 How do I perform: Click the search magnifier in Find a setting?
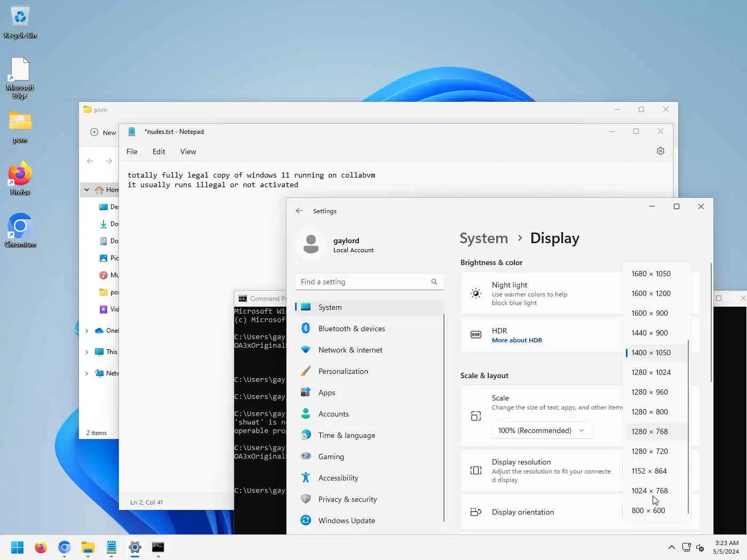click(x=434, y=282)
